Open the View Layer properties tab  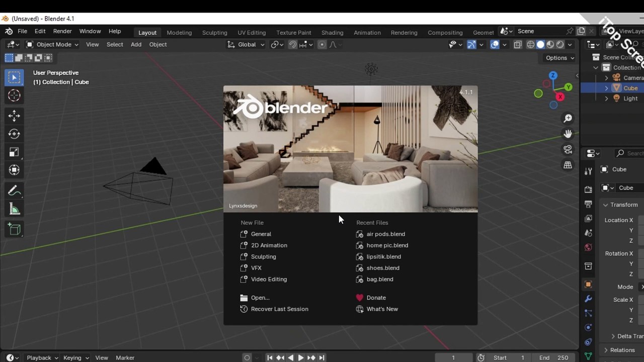point(588,219)
